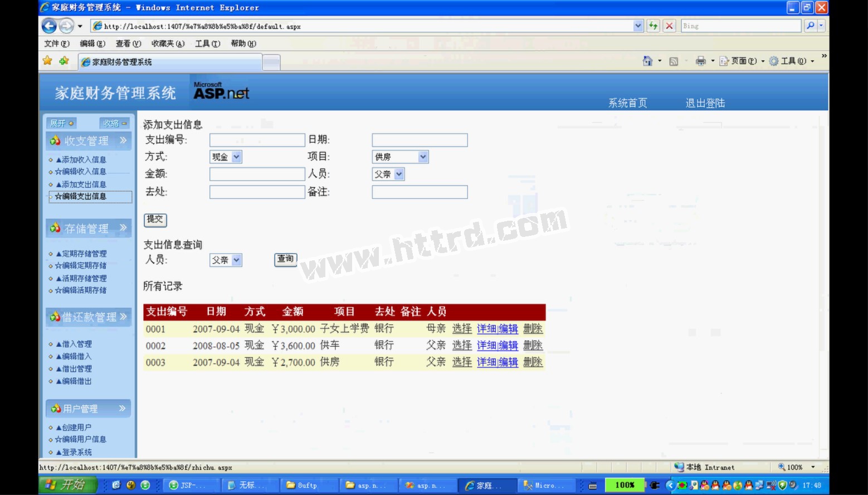Click 退出登陆 to log out

pos(705,103)
